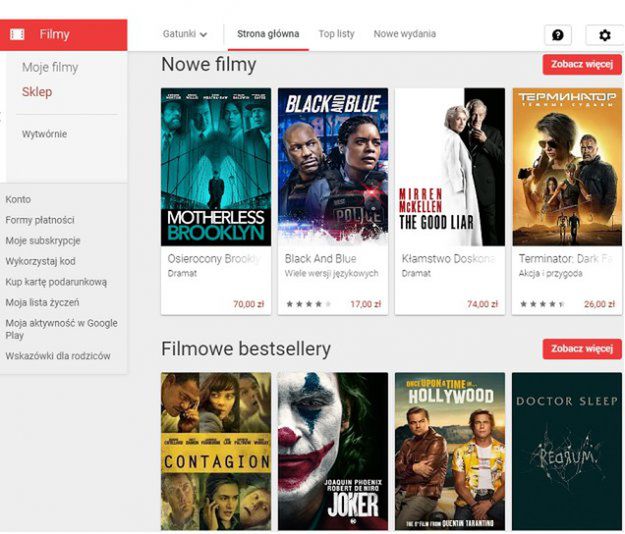625x534 pixels.
Task: Open Terminator Dark Fate poster
Action: coord(567,167)
